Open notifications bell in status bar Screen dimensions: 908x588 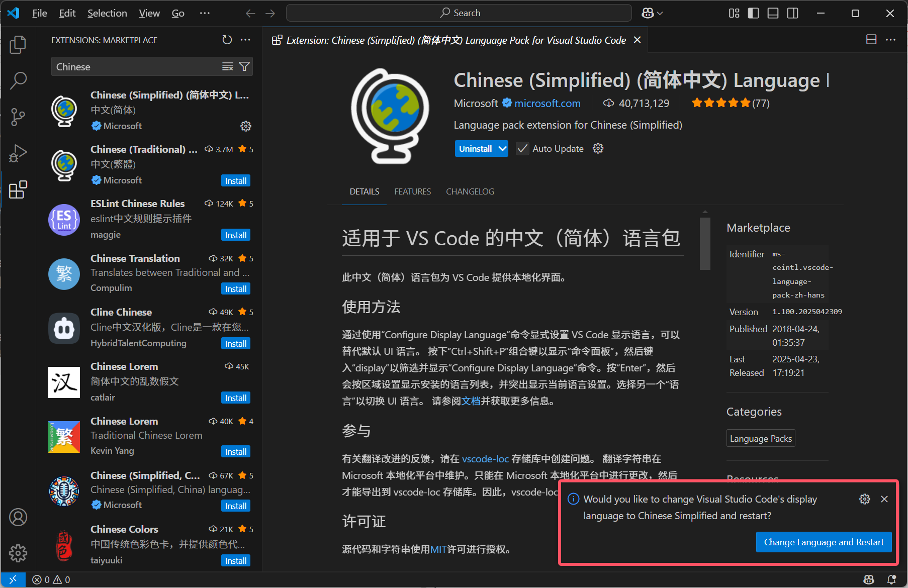(891, 579)
